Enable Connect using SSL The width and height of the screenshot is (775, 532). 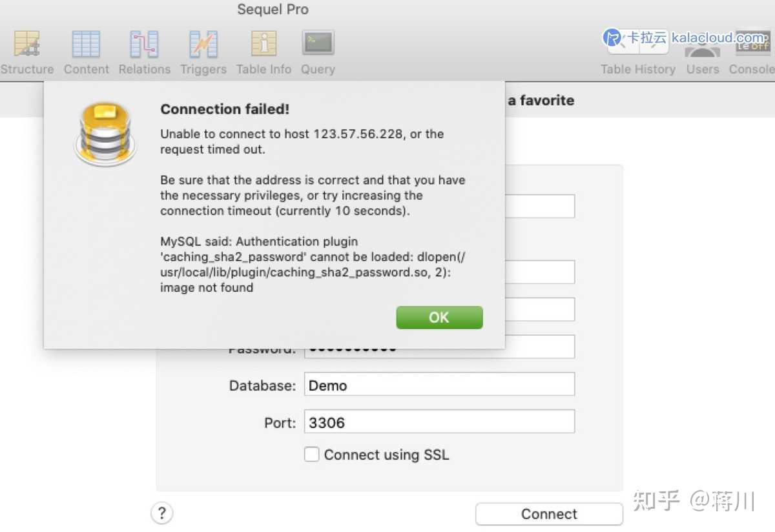point(312,455)
